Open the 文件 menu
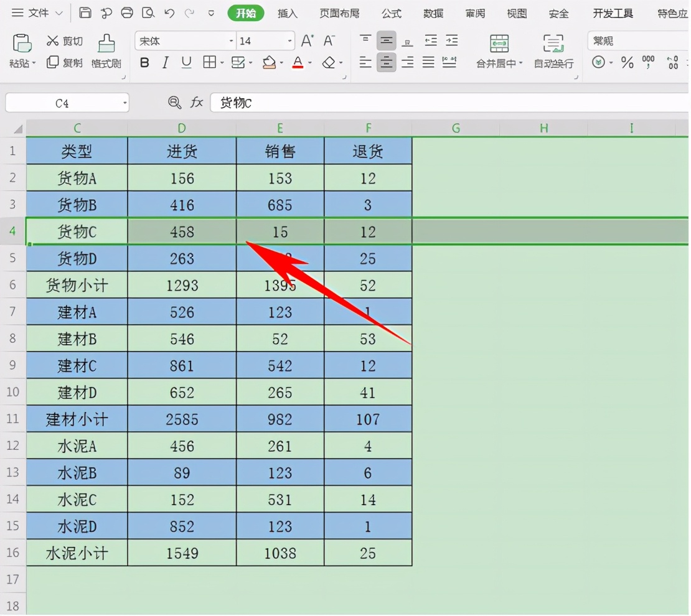Viewport: 691px width, 616px height. (37, 12)
